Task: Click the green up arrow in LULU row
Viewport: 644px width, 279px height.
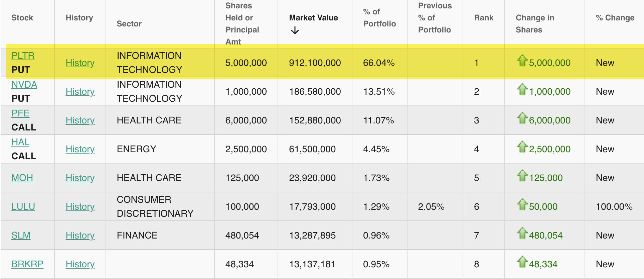Action: coord(522,204)
